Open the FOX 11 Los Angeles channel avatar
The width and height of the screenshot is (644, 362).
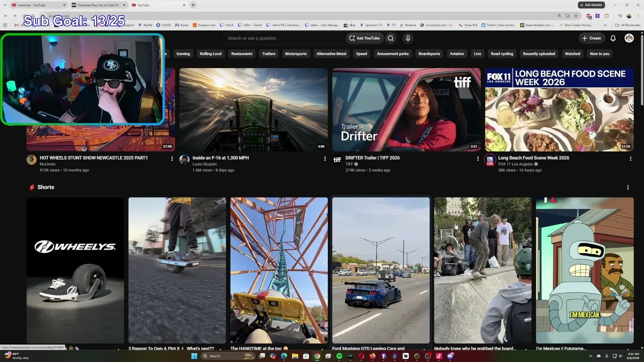(x=490, y=160)
